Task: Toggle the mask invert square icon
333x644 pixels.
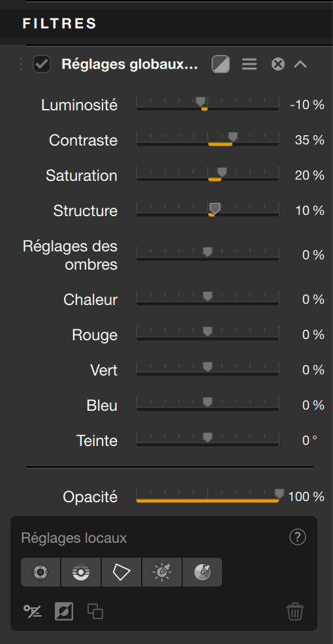Action: [64, 611]
